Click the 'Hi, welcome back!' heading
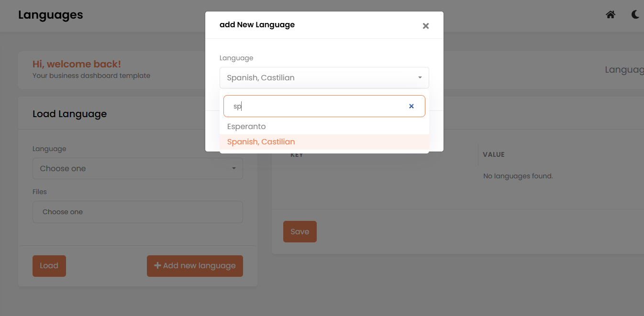The width and height of the screenshot is (644, 316). pyautogui.click(x=77, y=64)
